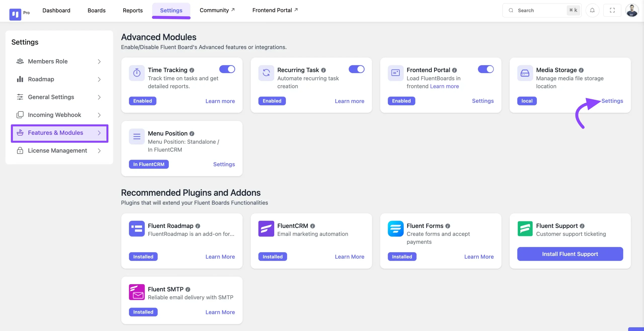This screenshot has width=644, height=331.
Task: Toggle the Time Tracking module switch
Action: pyautogui.click(x=227, y=69)
